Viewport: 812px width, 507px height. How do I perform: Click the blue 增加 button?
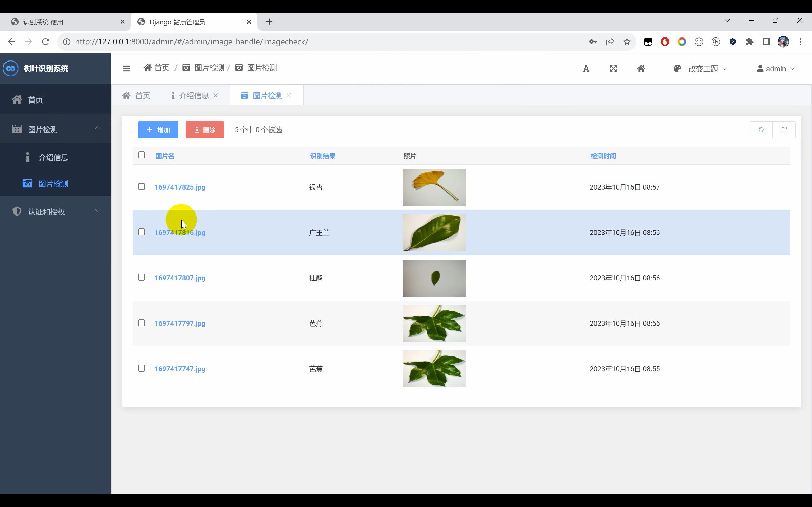pos(158,130)
